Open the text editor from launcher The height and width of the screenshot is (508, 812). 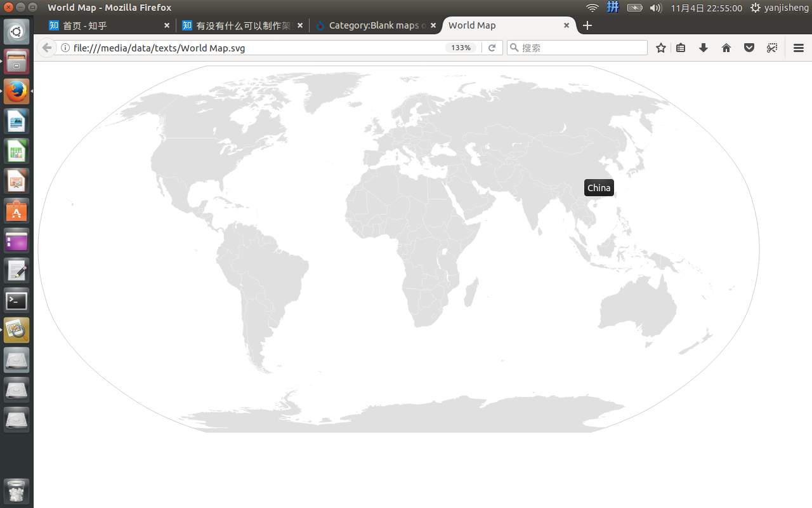(x=16, y=271)
